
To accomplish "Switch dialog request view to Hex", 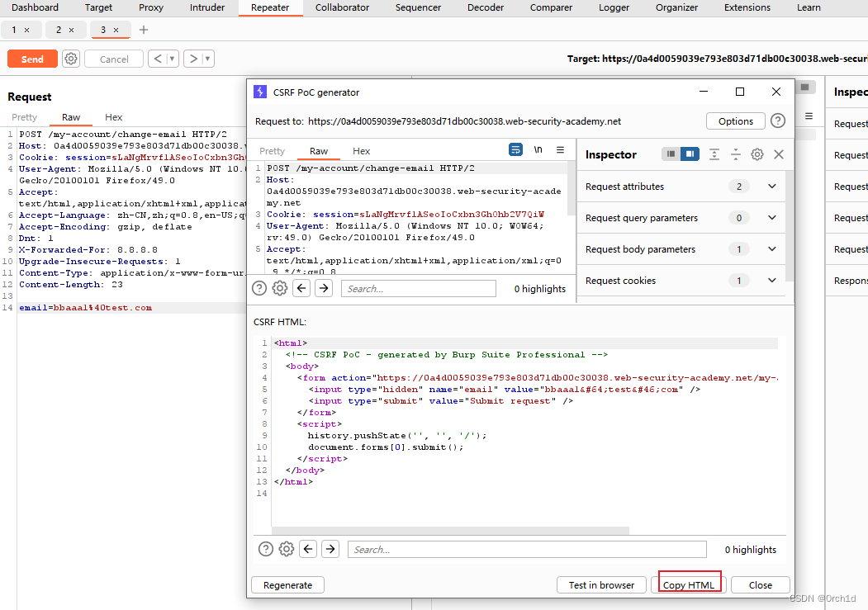I will [x=362, y=151].
